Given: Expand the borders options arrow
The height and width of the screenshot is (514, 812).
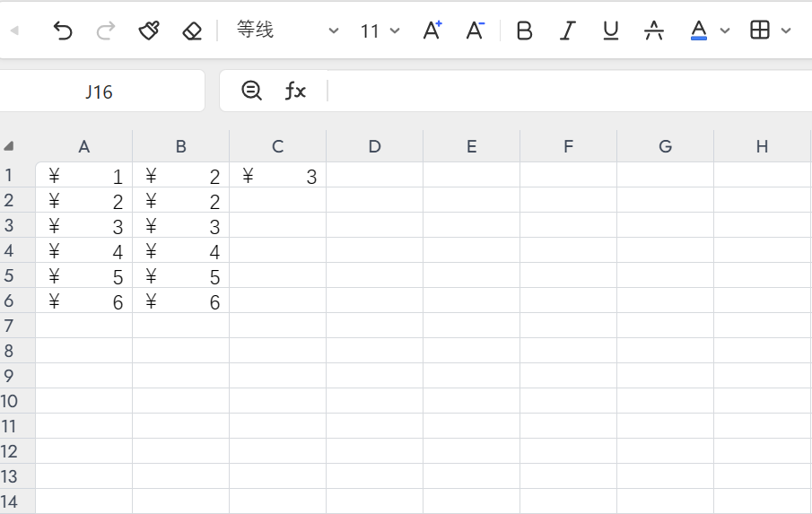Looking at the screenshot, I should coord(786,30).
